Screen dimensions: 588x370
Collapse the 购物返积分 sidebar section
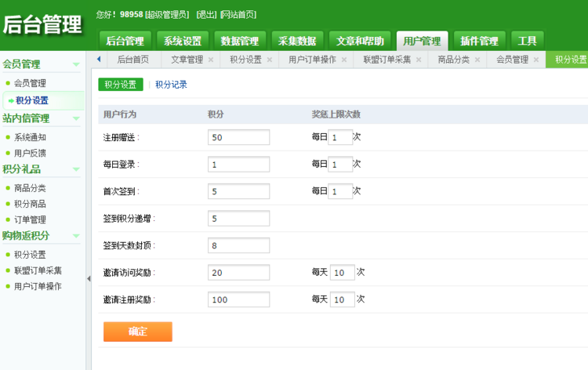point(76,236)
